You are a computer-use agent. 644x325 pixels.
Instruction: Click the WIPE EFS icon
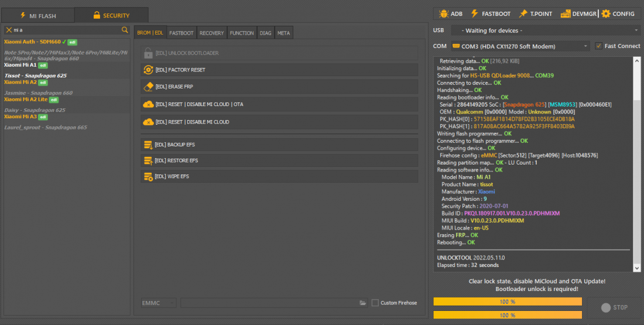click(x=148, y=177)
